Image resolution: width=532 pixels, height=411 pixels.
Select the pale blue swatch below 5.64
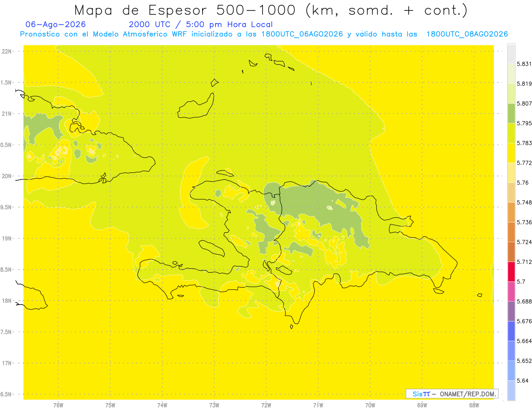point(511,390)
